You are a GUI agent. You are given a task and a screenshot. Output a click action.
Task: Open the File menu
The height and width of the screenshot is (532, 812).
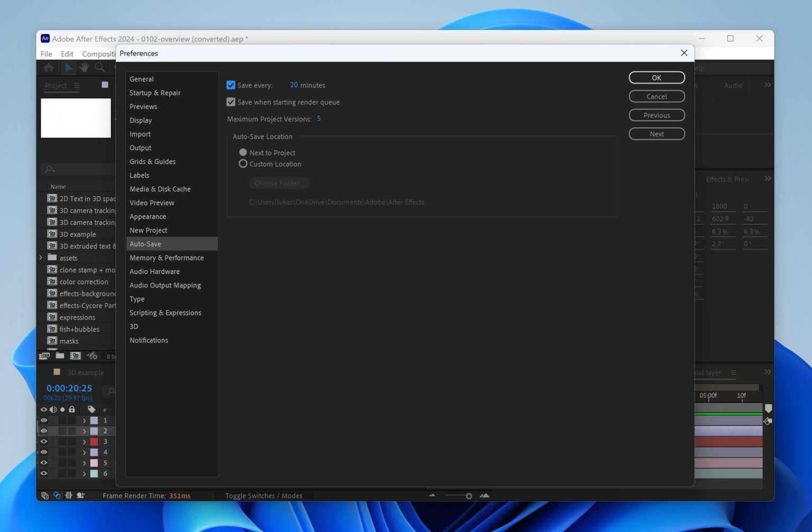[46, 53]
